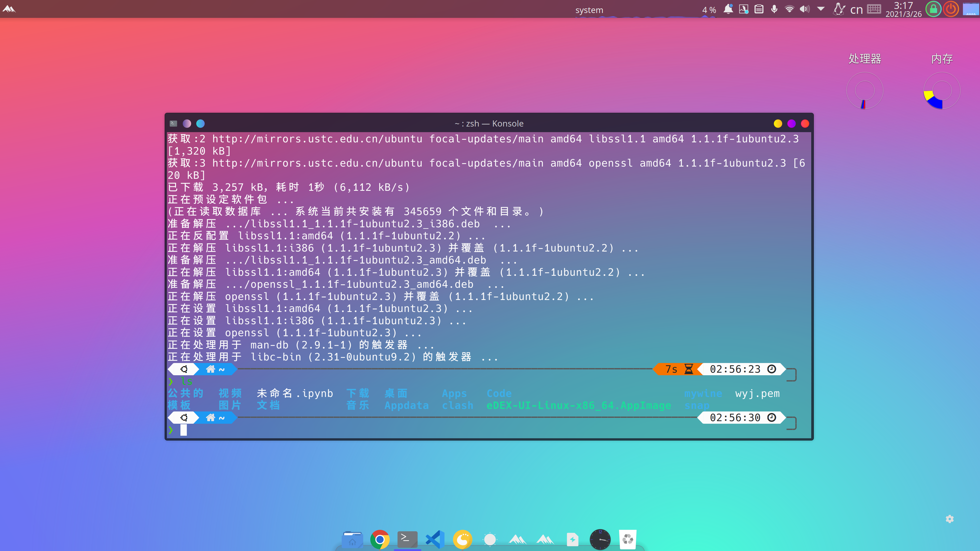Click the 02:56:23 prompt timestamp
Image resolution: width=980 pixels, height=551 pixels.
[735, 369]
